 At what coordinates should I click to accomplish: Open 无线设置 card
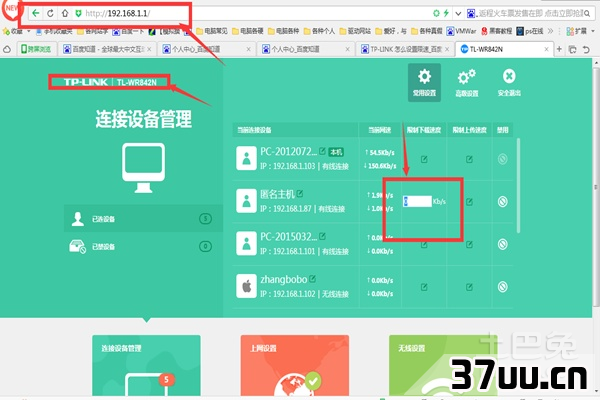(443, 366)
